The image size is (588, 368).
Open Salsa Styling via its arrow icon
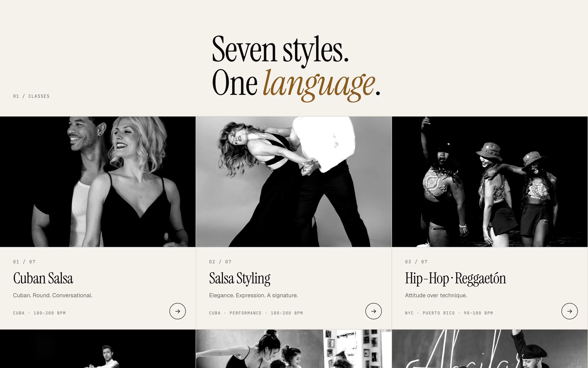[x=373, y=311]
